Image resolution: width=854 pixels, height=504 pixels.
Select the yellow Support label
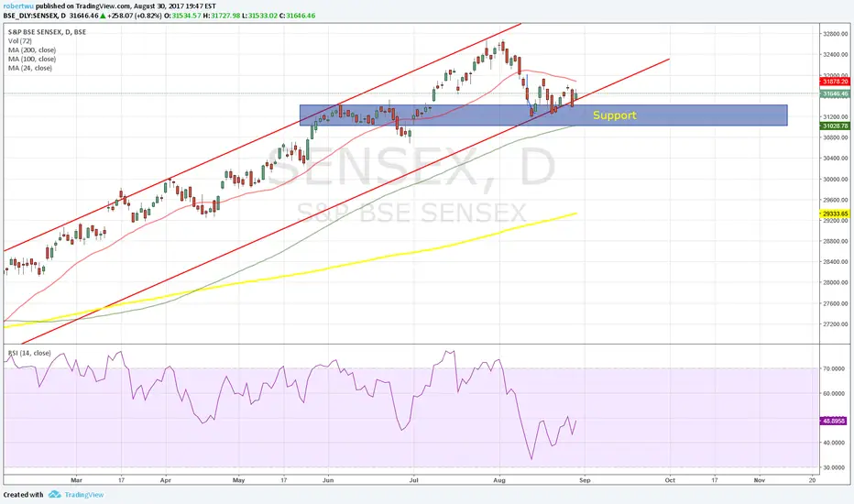point(614,115)
